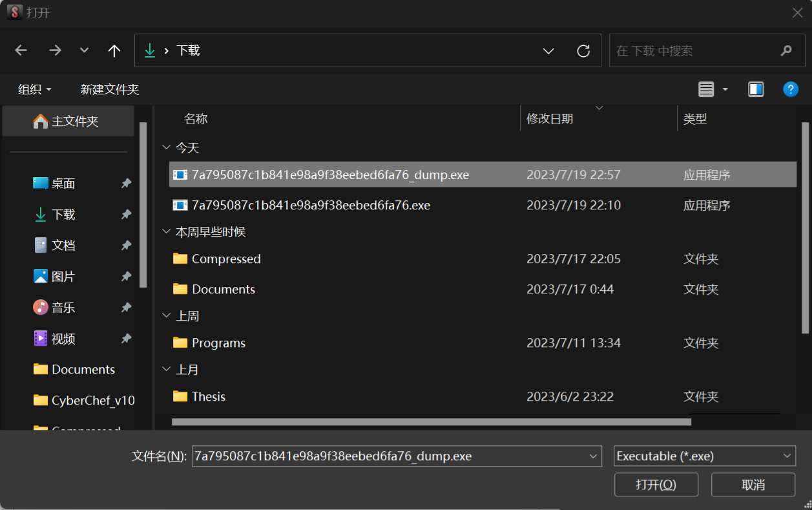Click 新建文件夹 in the toolbar
Viewport: 812px width, 510px height.
(109, 89)
